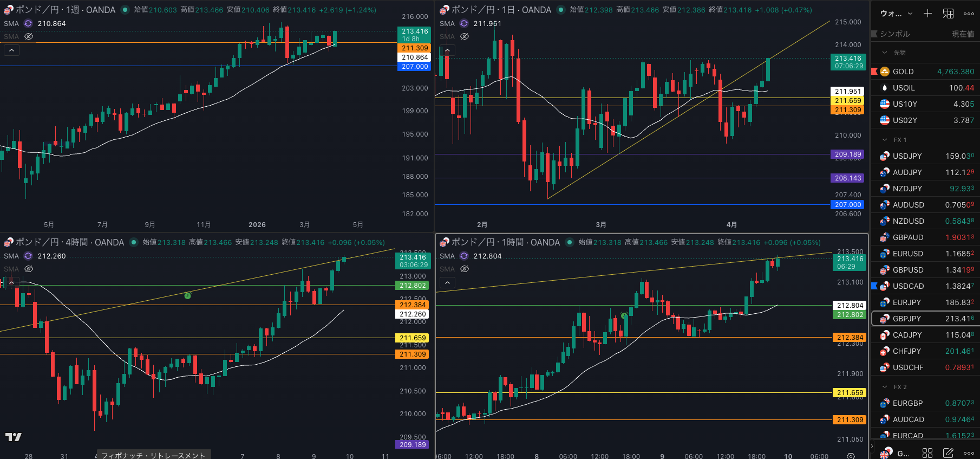Click the add symbol plus icon in watchlist
This screenshot has width=980, height=459.
[x=927, y=14]
